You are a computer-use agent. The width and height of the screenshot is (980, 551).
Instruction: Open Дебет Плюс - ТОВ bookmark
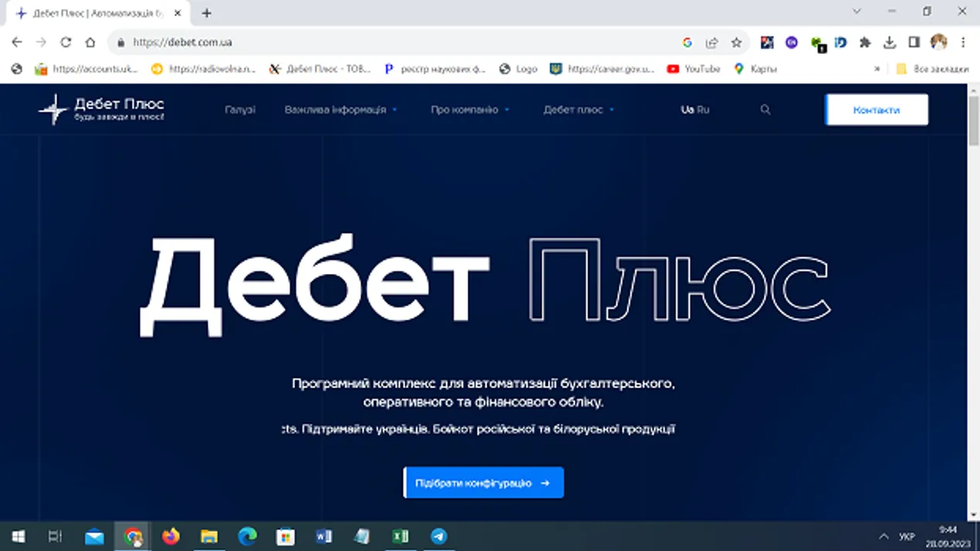point(320,69)
